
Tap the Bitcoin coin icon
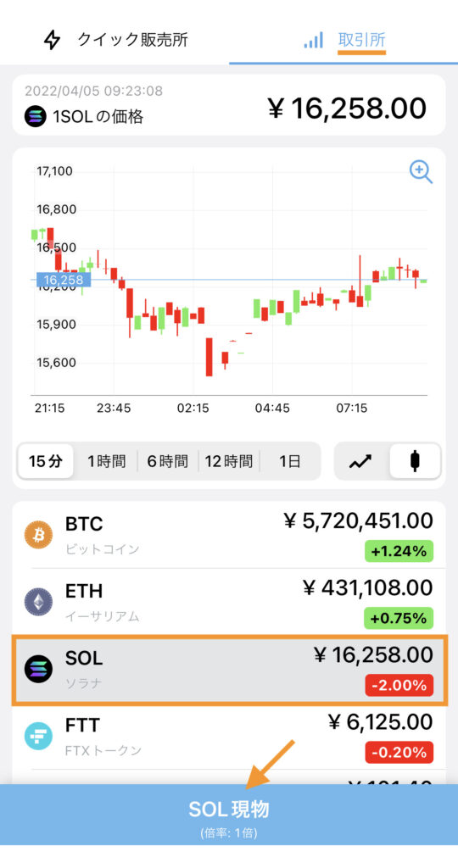click(x=38, y=534)
